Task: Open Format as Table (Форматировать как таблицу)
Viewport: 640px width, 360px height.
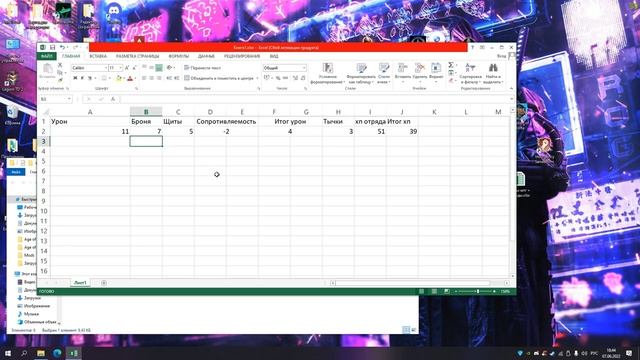Action: [x=361, y=73]
